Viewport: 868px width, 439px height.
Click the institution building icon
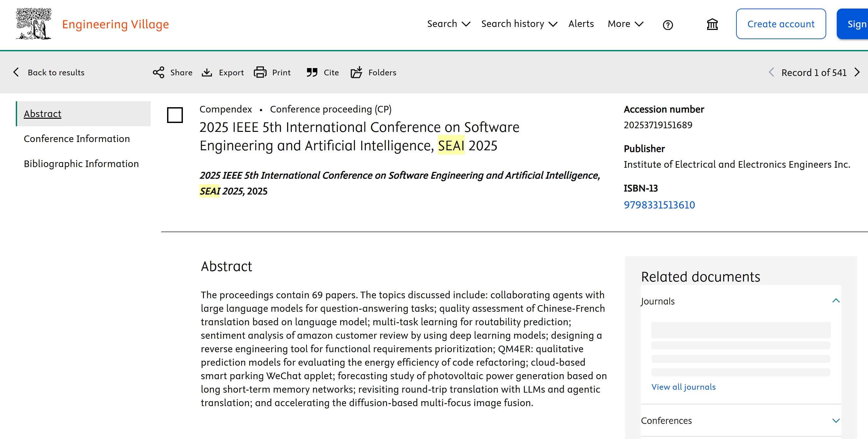coord(712,24)
